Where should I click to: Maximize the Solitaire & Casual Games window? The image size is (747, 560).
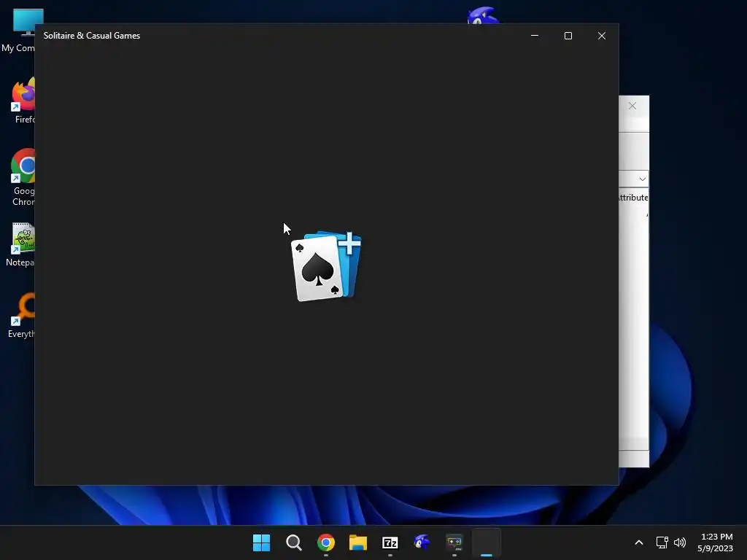(x=568, y=36)
